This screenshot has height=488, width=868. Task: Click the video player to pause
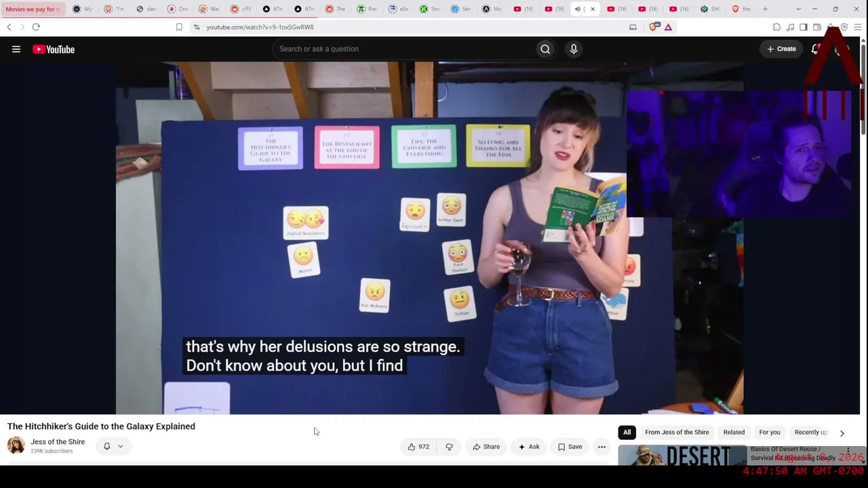pyautogui.click(x=429, y=238)
